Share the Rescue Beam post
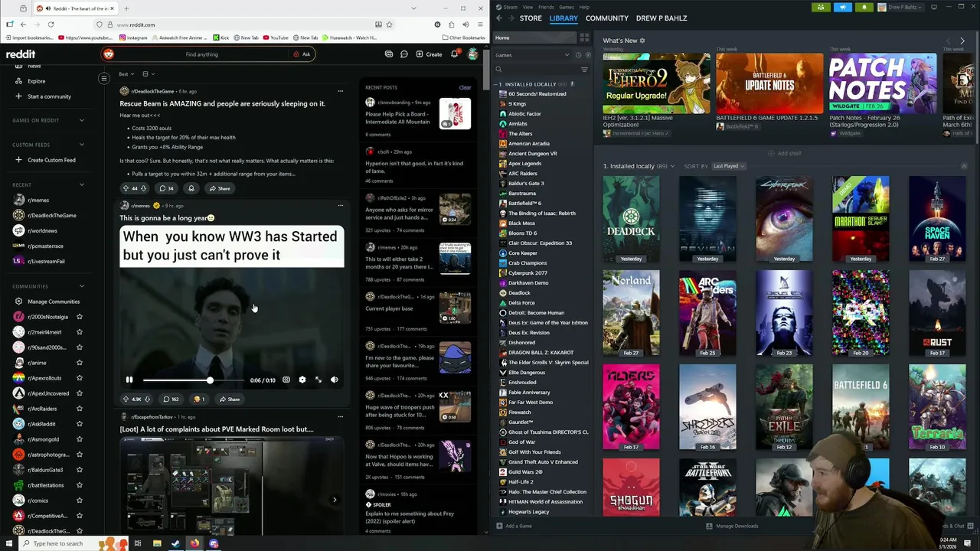The image size is (980, 551). point(220,188)
